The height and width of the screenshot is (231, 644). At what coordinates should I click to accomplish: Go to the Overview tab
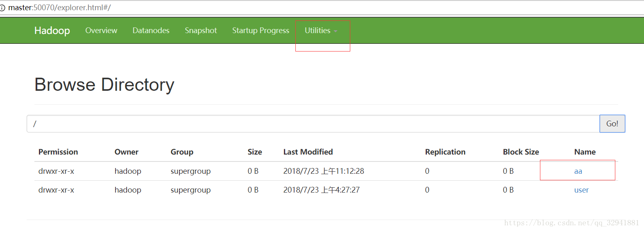pos(101,31)
